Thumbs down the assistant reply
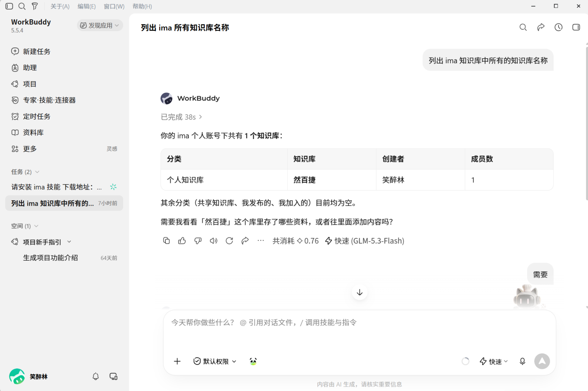 click(198, 240)
